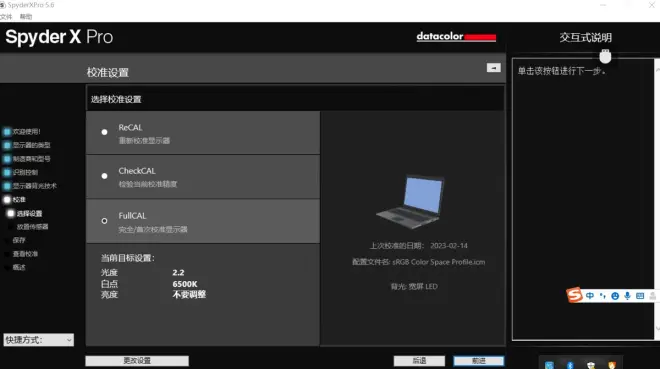This screenshot has height=369, width=660.
Task: Collapse panel with the top-right minus button
Action: point(494,68)
